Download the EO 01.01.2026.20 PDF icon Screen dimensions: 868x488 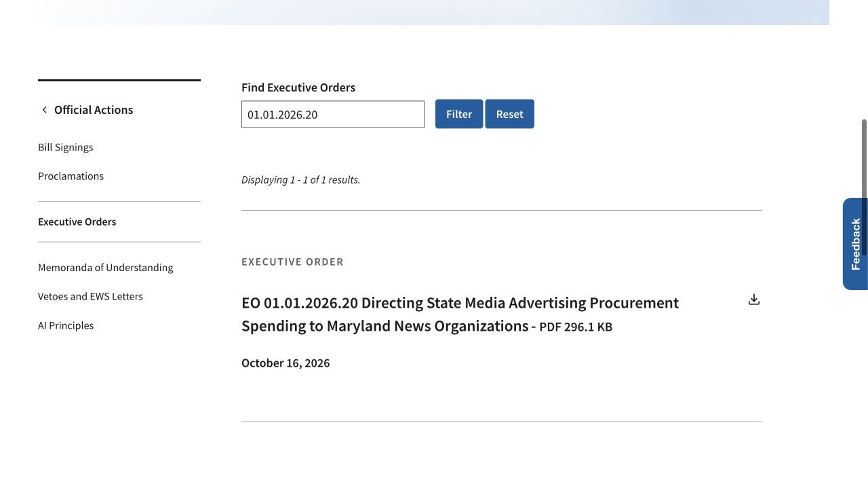coord(754,300)
